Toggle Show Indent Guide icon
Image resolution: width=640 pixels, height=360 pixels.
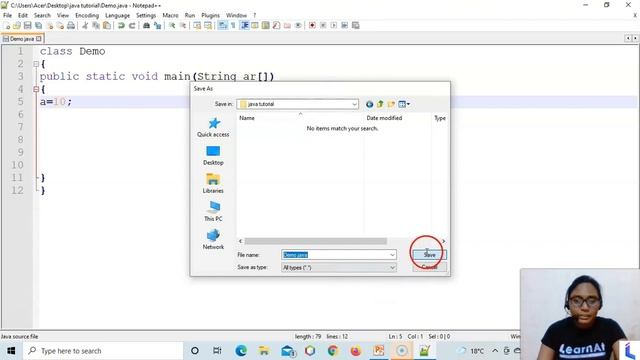click(244, 25)
